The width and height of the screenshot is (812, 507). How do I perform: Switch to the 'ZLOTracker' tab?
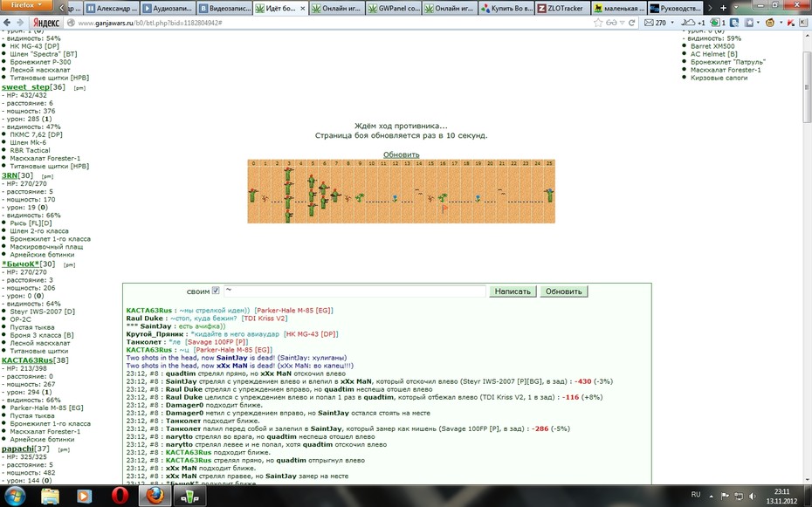coord(563,8)
